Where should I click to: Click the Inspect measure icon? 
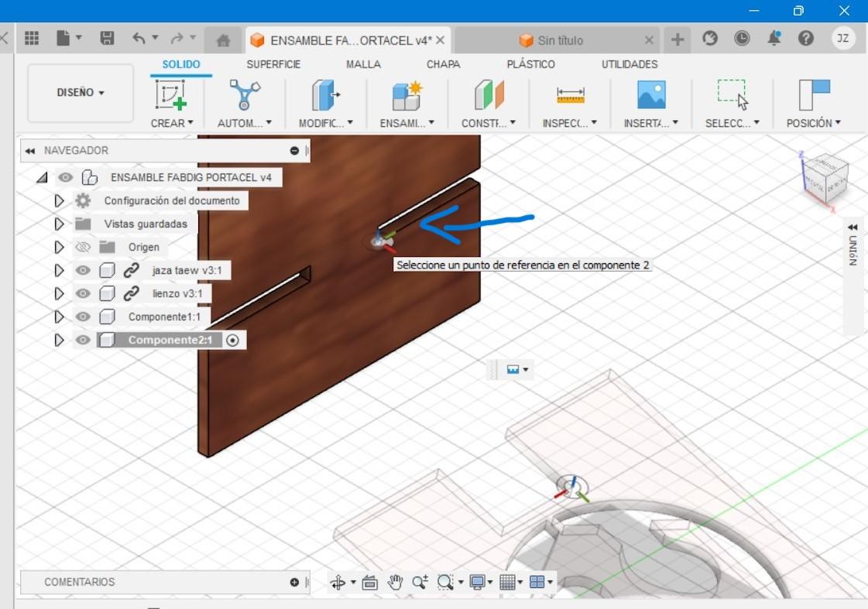point(570,96)
